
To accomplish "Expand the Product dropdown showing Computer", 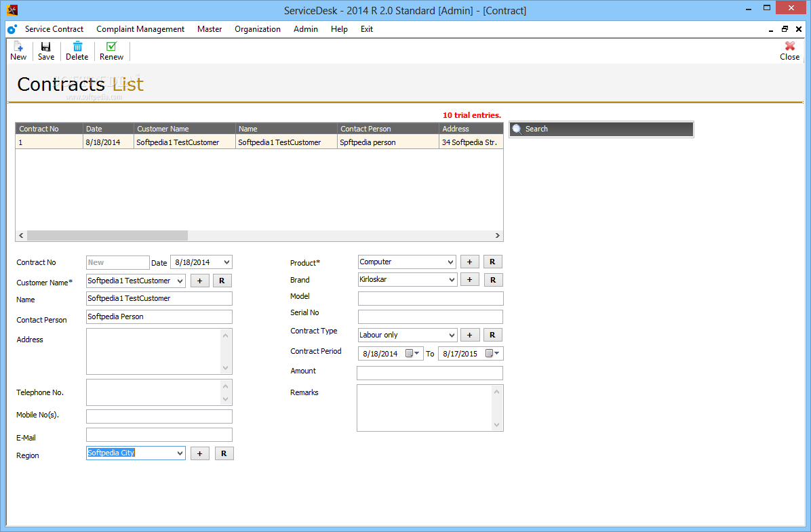I will pyautogui.click(x=450, y=262).
